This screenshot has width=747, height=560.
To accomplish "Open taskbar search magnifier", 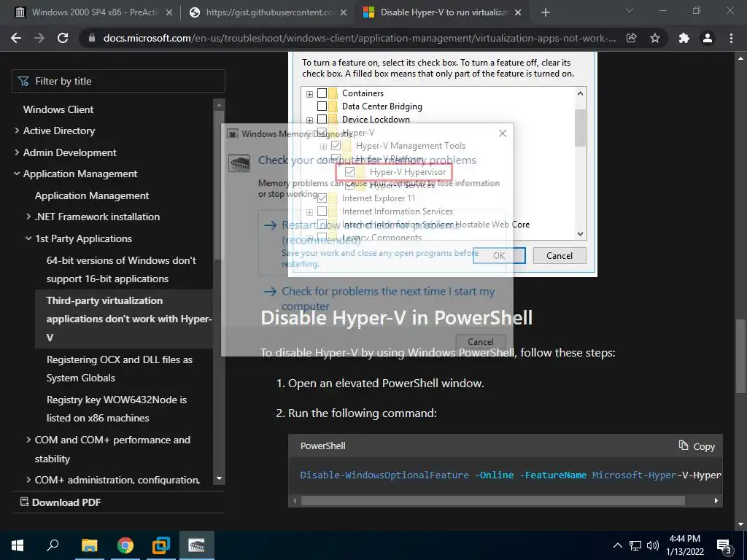I will click(x=53, y=545).
